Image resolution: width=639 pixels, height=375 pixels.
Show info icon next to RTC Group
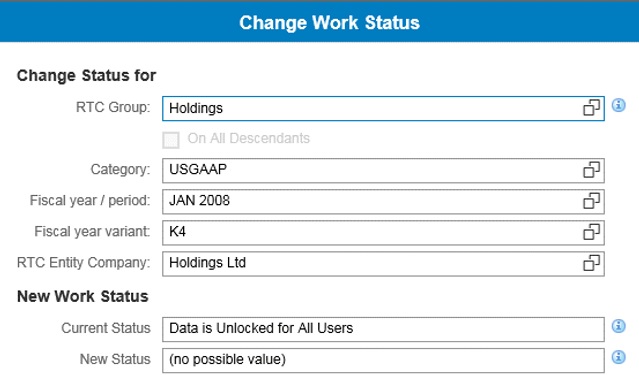coord(619,105)
